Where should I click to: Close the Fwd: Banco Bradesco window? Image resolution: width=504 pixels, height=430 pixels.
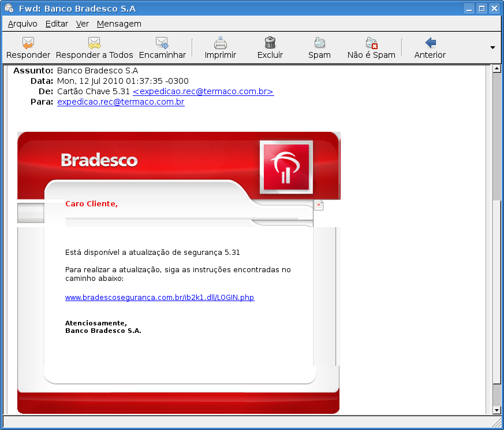494,8
